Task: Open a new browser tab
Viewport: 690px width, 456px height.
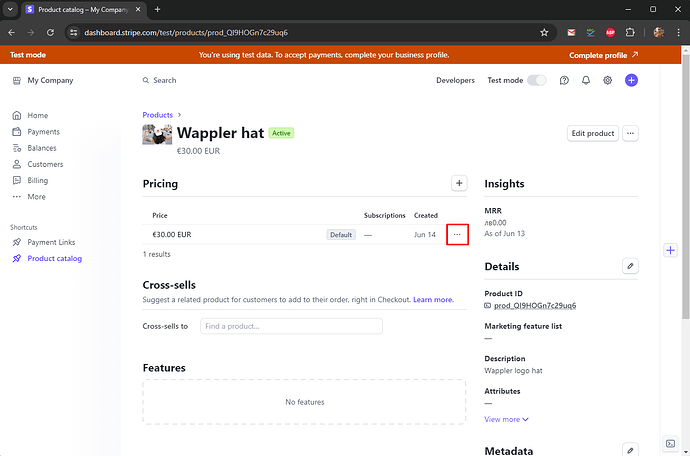Action: pos(158,9)
